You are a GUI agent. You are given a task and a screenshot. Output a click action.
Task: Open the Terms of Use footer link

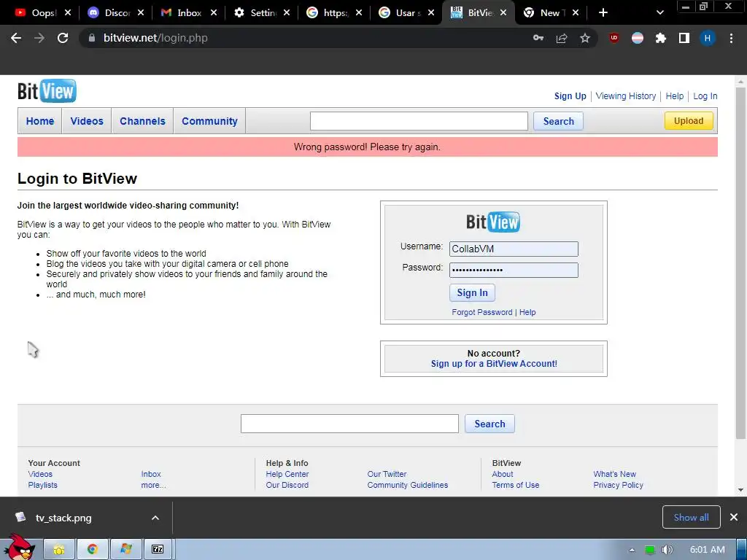516,485
